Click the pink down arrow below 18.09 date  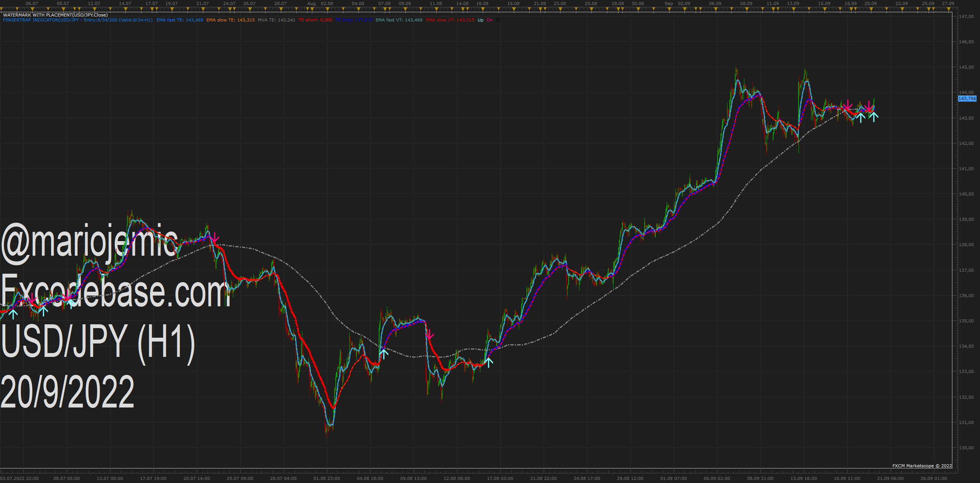pos(848,105)
